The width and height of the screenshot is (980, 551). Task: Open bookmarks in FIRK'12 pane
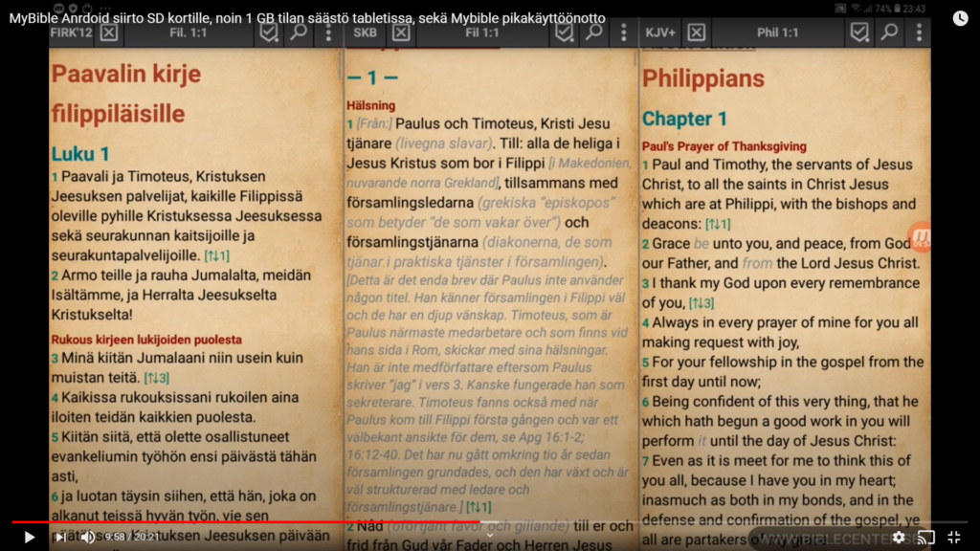pos(269,32)
